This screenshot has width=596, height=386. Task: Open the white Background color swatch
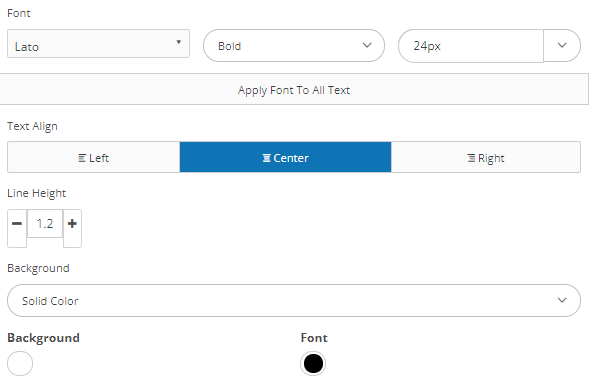pos(20,364)
